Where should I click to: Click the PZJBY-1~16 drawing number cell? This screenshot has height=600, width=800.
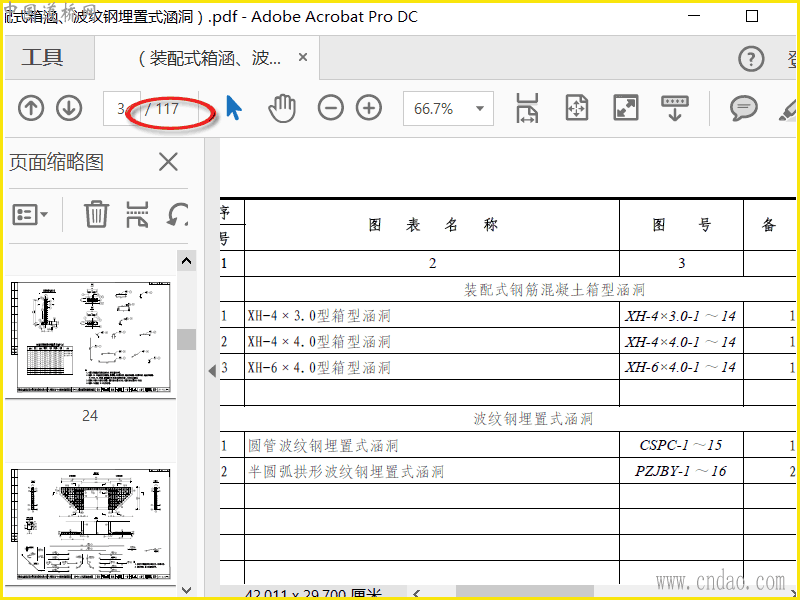tap(681, 471)
